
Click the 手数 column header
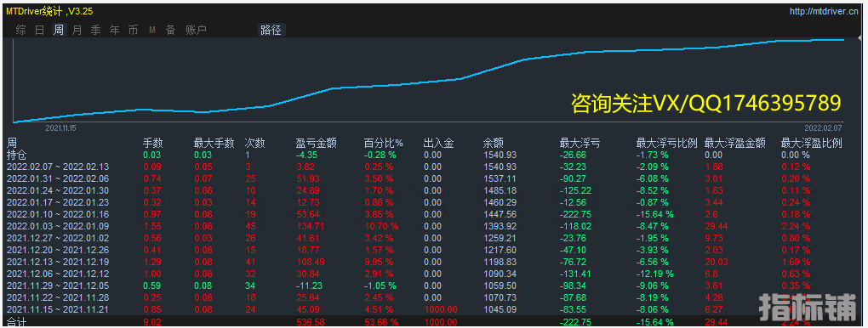153,144
